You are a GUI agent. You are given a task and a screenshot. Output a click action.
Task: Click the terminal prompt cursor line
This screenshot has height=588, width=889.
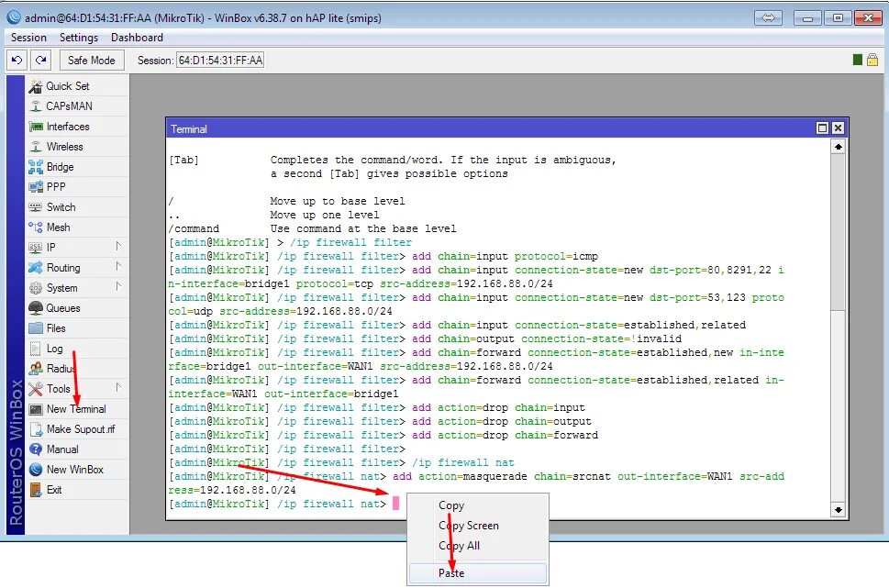coord(395,504)
